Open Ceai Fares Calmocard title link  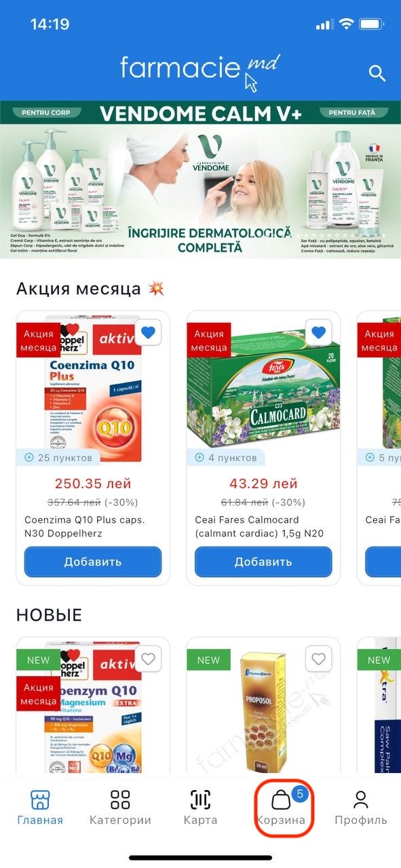point(259,526)
